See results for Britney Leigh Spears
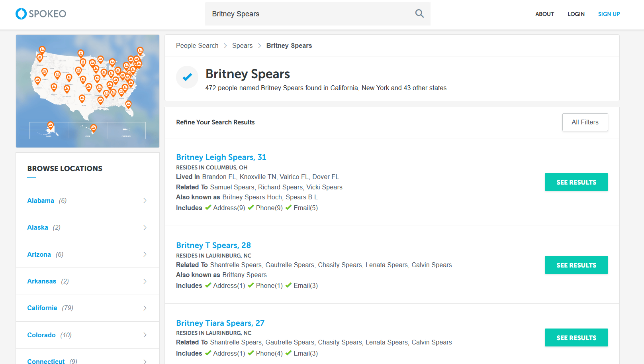The width and height of the screenshot is (644, 364). point(576,182)
